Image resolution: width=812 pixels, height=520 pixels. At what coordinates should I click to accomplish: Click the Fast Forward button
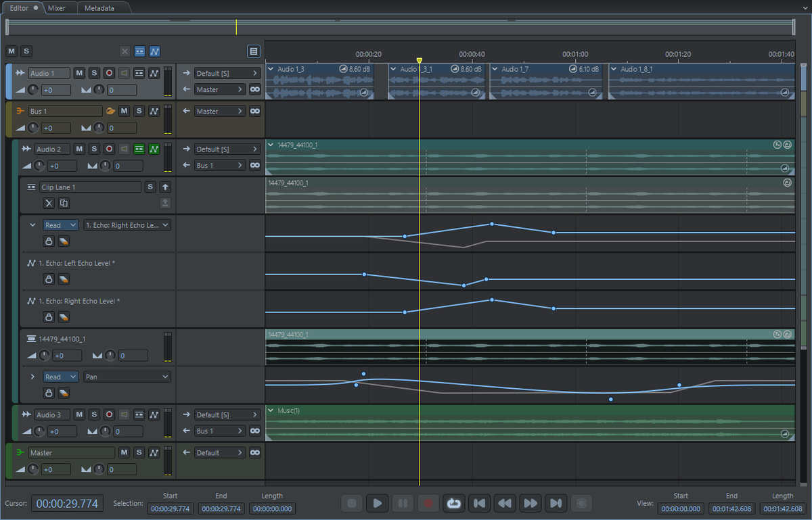click(x=531, y=503)
